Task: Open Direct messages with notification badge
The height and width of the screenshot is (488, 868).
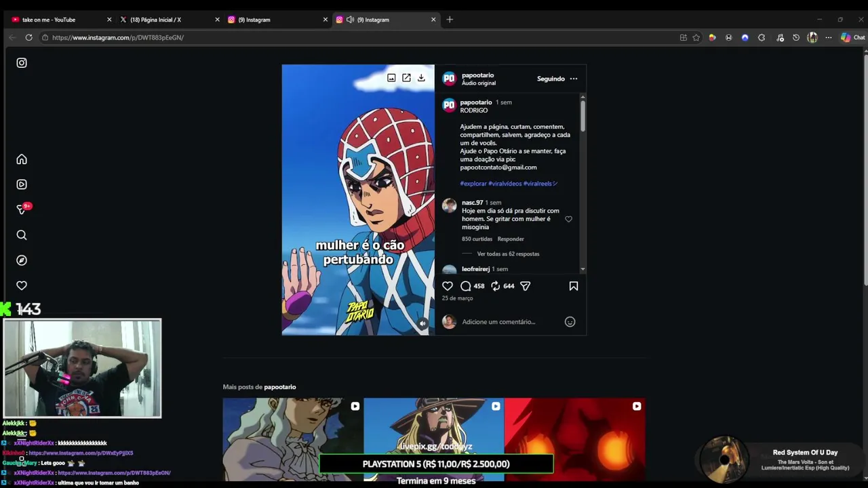Action: click(x=22, y=209)
